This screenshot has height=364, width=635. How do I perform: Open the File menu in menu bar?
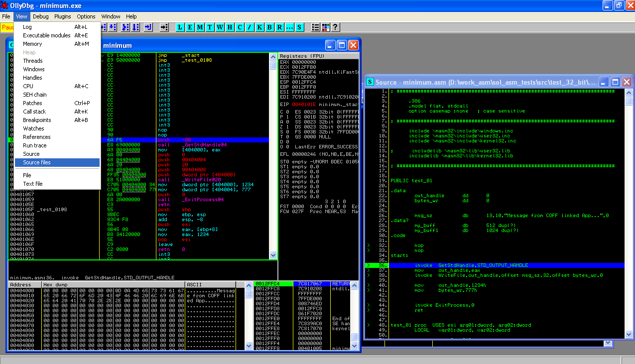pyautogui.click(x=6, y=16)
